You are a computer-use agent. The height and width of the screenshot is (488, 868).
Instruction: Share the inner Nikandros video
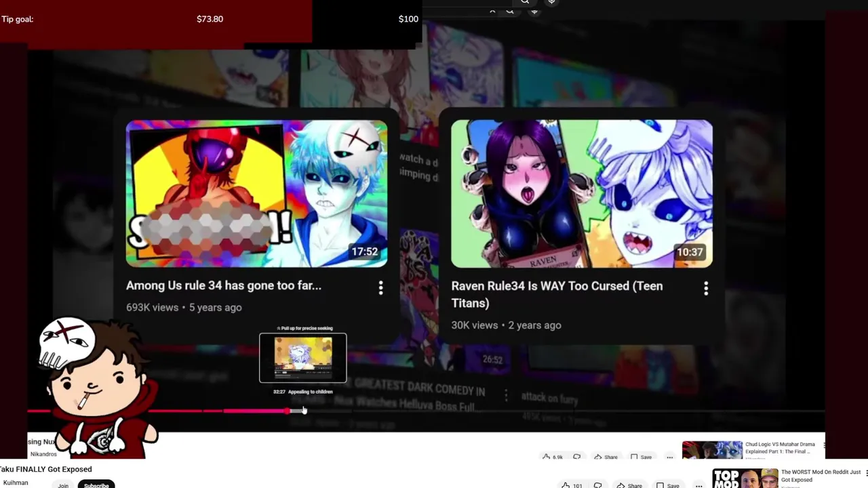coord(606,457)
